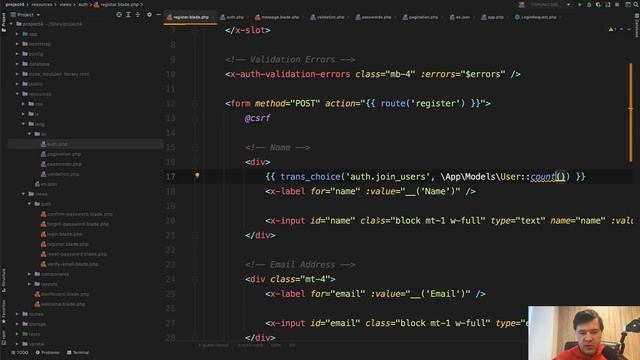Screen dimensions: 640x360
Task: Select reset-password.blade.php in the tree
Action: click(x=73, y=254)
